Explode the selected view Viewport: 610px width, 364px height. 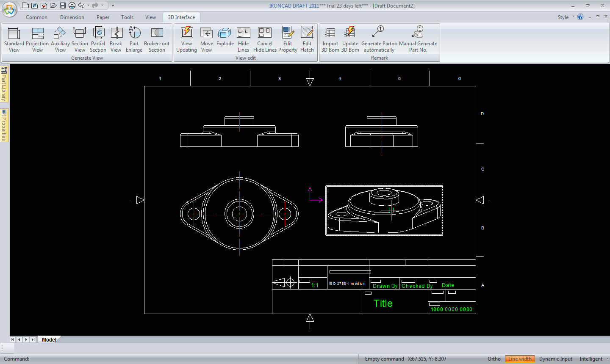pyautogui.click(x=225, y=37)
